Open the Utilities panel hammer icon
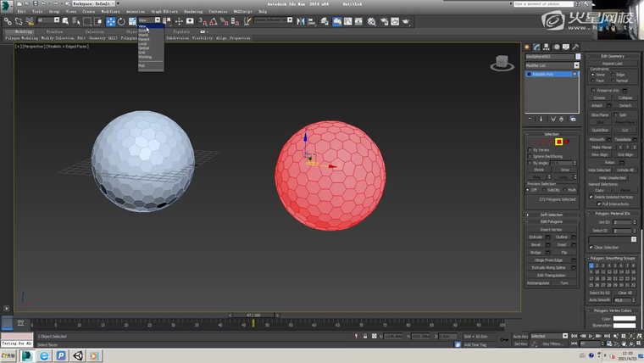The width and height of the screenshot is (644, 363). click(575, 47)
